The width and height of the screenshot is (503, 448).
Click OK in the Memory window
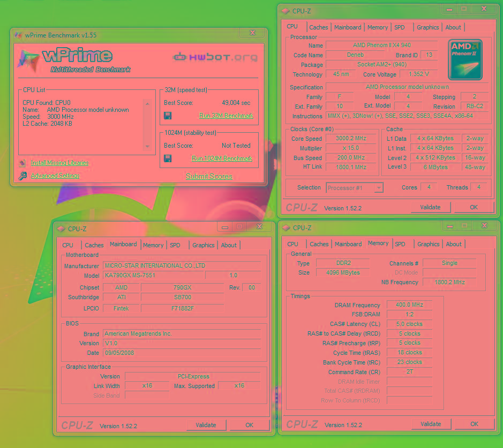click(x=474, y=424)
